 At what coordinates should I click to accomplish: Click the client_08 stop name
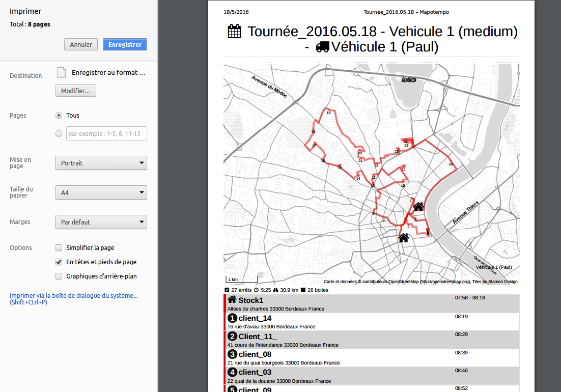(255, 354)
